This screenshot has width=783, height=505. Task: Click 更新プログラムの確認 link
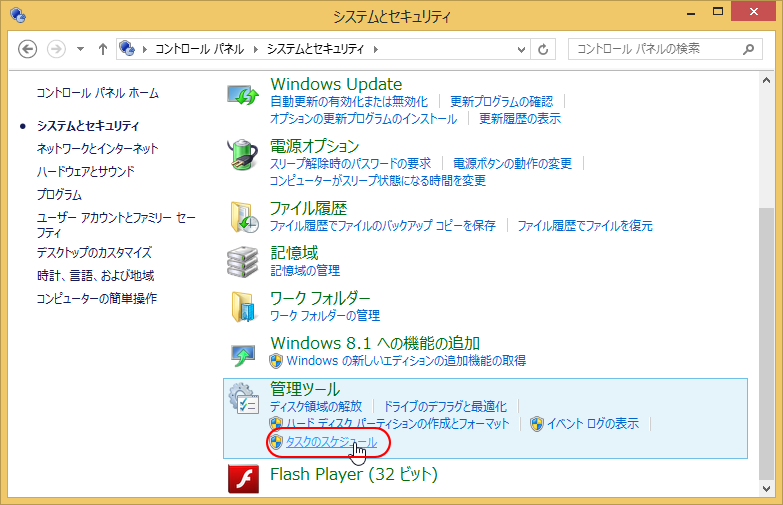pyautogui.click(x=501, y=102)
